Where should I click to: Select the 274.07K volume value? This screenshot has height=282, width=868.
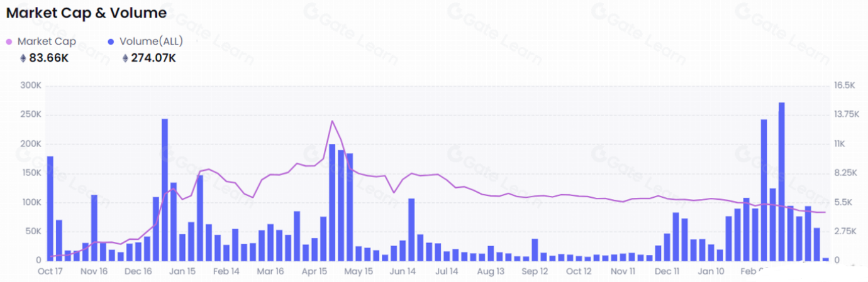click(x=153, y=58)
